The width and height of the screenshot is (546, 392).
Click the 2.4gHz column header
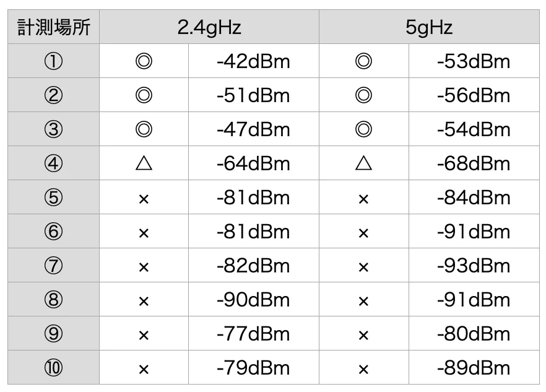(x=209, y=27)
